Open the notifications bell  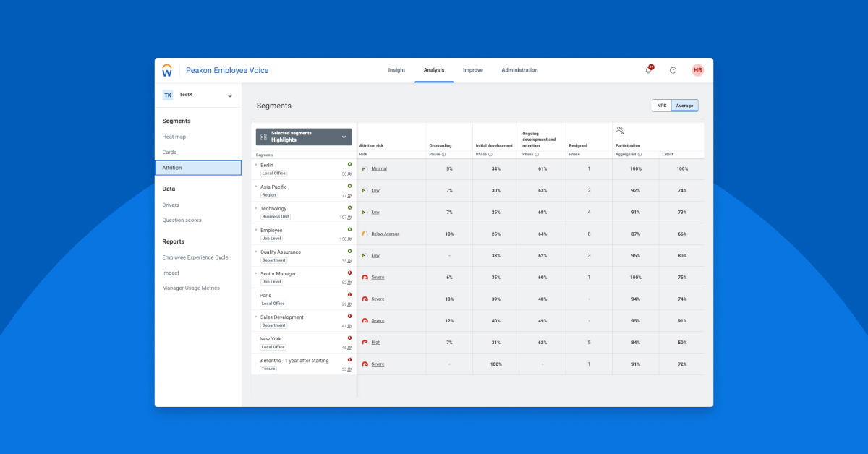pos(648,70)
